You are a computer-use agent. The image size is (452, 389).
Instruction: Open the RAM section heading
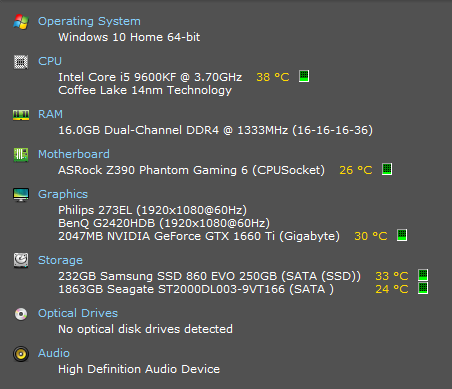[50, 114]
